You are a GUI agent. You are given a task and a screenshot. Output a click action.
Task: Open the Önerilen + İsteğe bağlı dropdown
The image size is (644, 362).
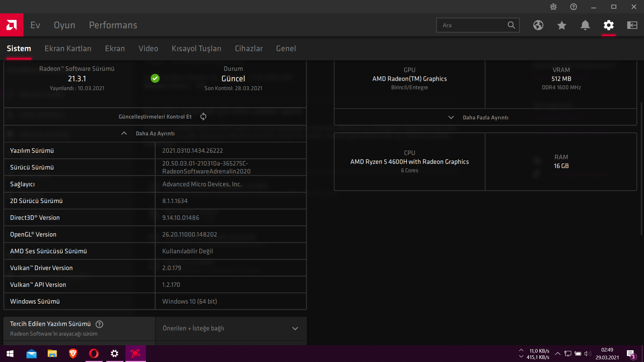coord(231,328)
